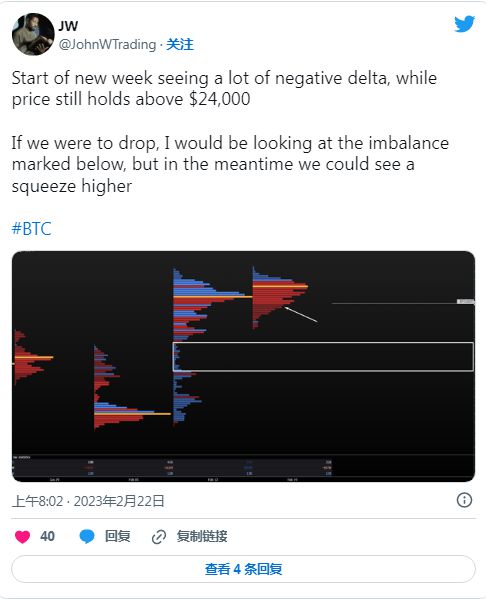Open the @JohnWTrading handle link
This screenshot has width=486, height=599.
click(107, 45)
